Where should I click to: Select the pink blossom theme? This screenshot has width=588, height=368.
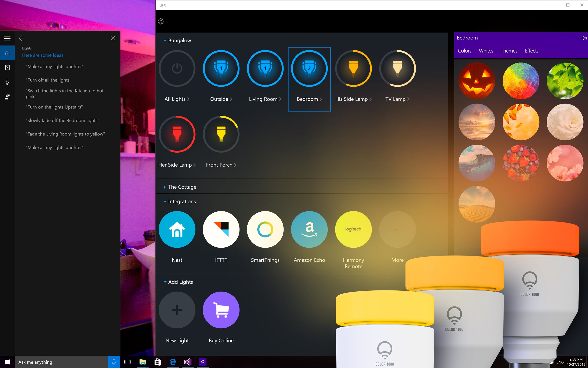point(565,163)
